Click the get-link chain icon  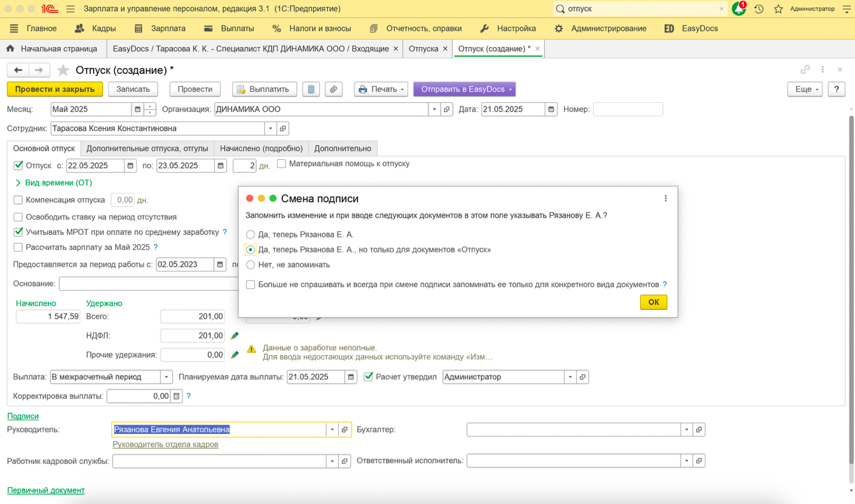pos(805,69)
